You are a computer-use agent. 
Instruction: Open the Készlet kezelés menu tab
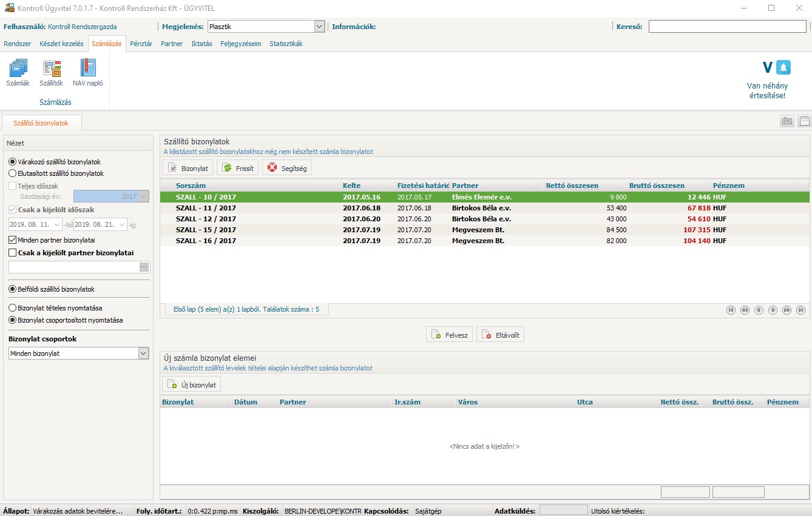coord(61,44)
